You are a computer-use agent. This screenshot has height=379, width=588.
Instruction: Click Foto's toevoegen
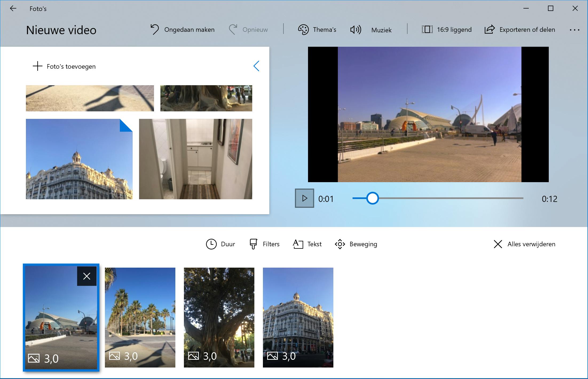coord(64,66)
